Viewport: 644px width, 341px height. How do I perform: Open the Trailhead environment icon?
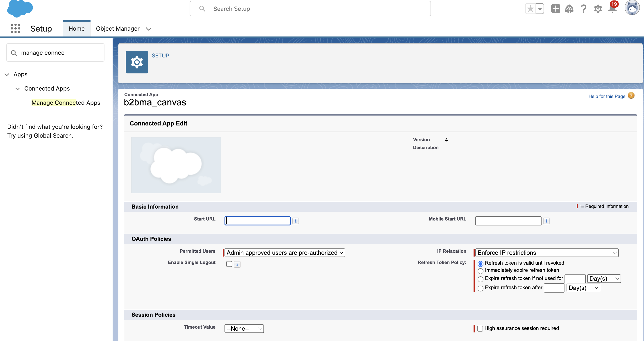pyautogui.click(x=569, y=9)
